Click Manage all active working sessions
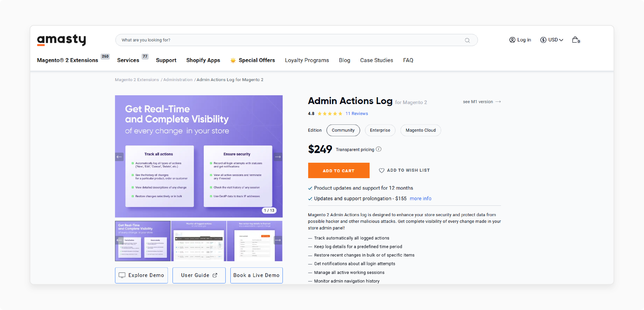The image size is (644, 310). pyautogui.click(x=349, y=272)
